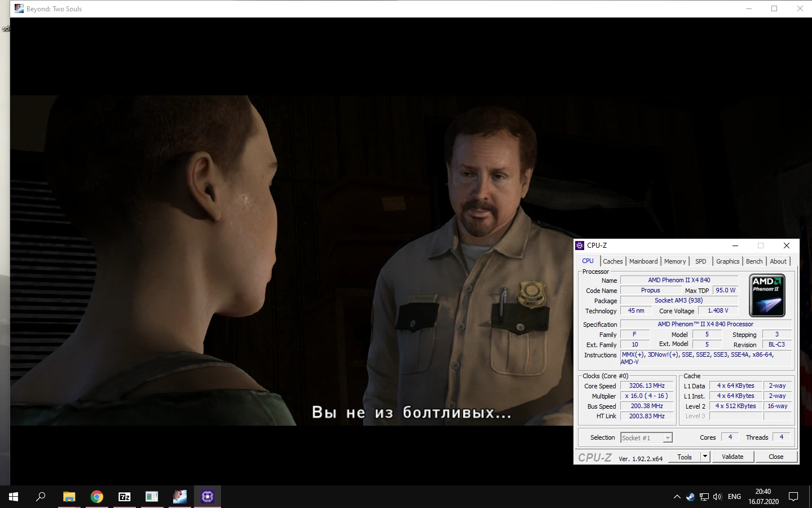Switch to the Caches tab

click(613, 261)
